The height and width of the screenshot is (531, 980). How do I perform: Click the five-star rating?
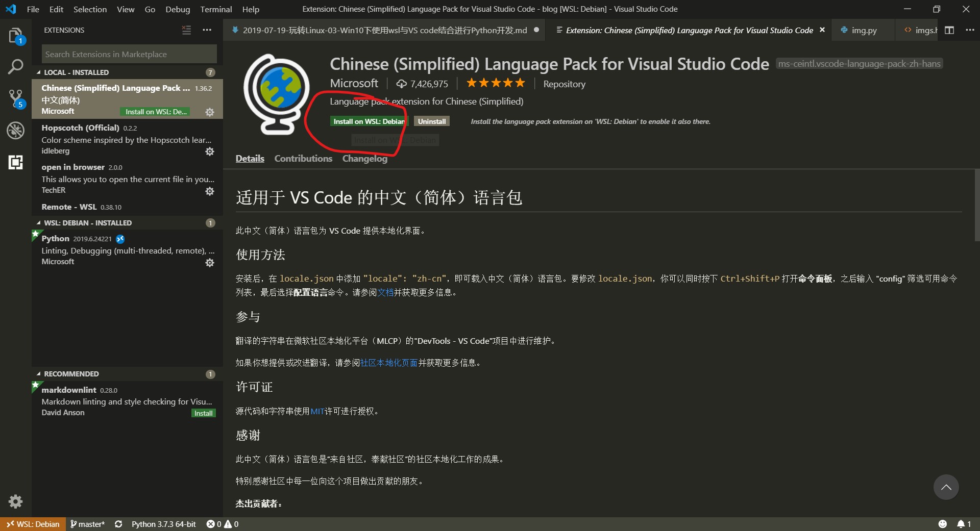[496, 83]
